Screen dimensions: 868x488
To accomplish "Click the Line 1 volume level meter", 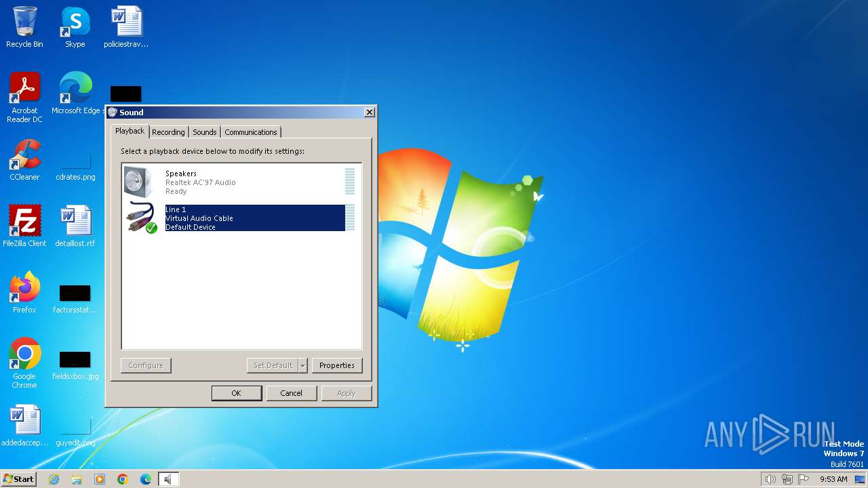I will point(350,218).
